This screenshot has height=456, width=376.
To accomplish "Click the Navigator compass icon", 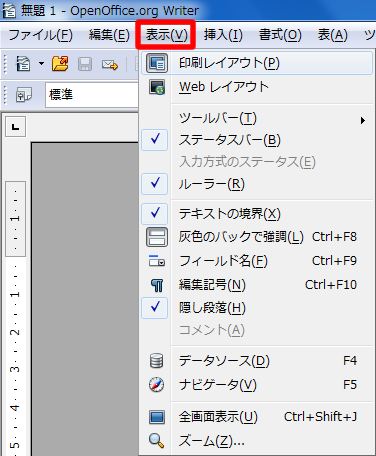I will [156, 385].
